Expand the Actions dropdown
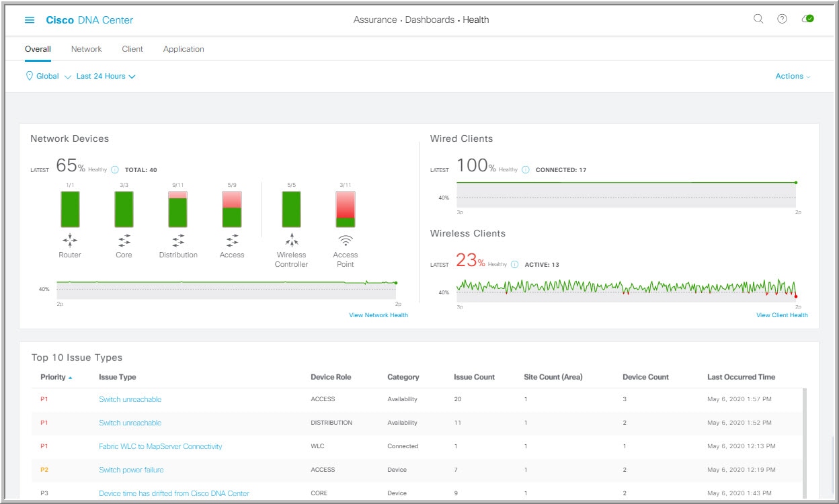The image size is (839, 504). [x=793, y=76]
